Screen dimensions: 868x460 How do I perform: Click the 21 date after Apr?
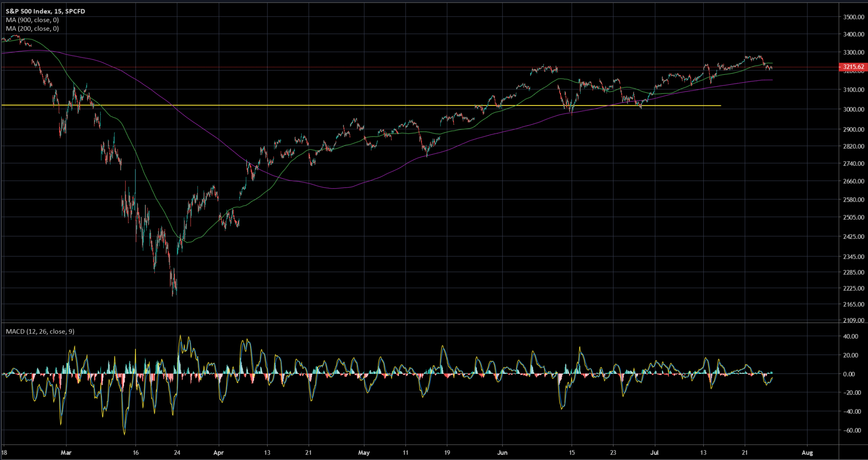pyautogui.click(x=308, y=452)
